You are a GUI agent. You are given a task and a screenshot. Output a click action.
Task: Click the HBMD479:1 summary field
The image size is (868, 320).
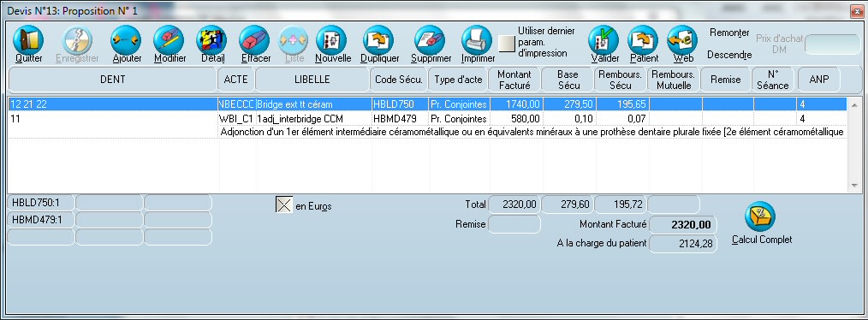pyautogui.click(x=40, y=220)
